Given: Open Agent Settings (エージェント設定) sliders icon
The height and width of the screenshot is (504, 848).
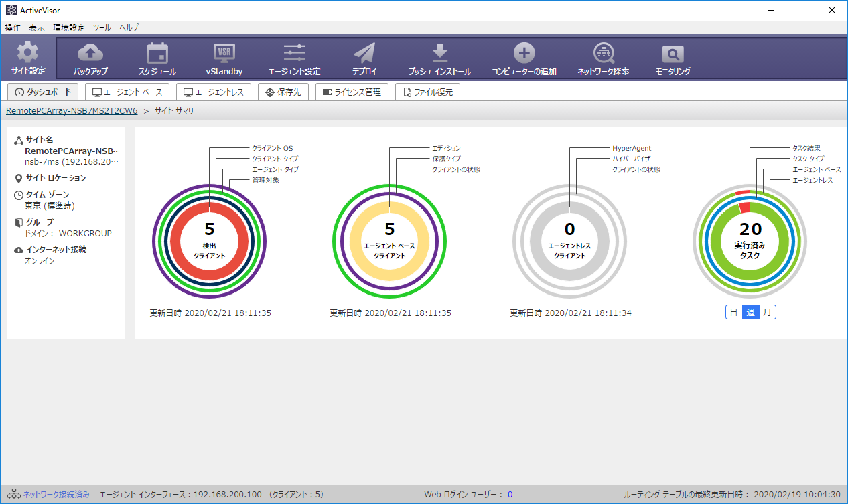Looking at the screenshot, I should (294, 54).
